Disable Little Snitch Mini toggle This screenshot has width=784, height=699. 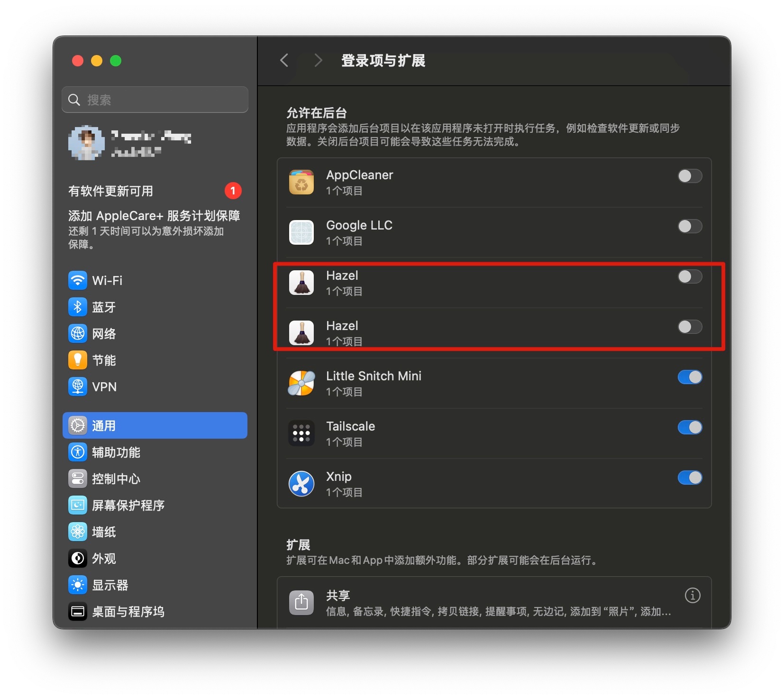tap(690, 377)
